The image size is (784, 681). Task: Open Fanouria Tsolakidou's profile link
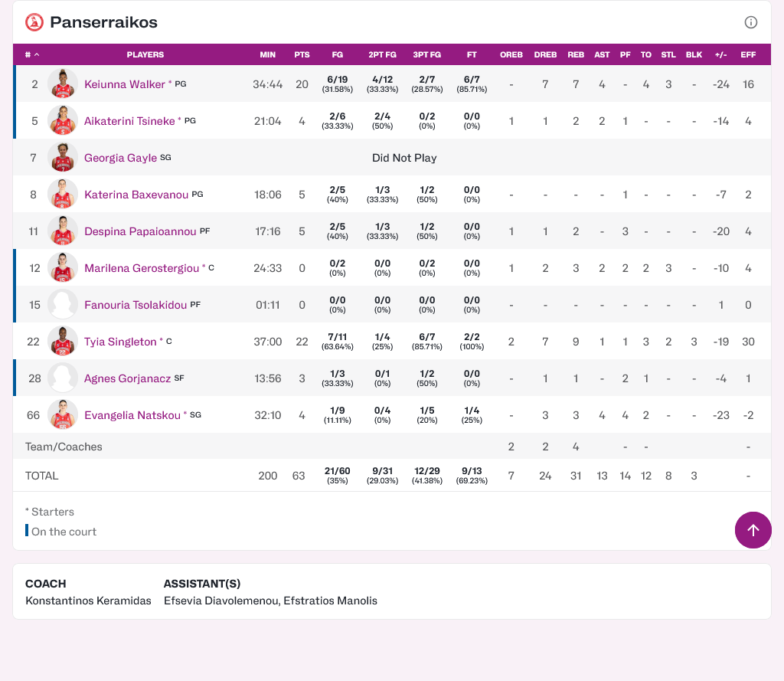pyautogui.click(x=136, y=305)
